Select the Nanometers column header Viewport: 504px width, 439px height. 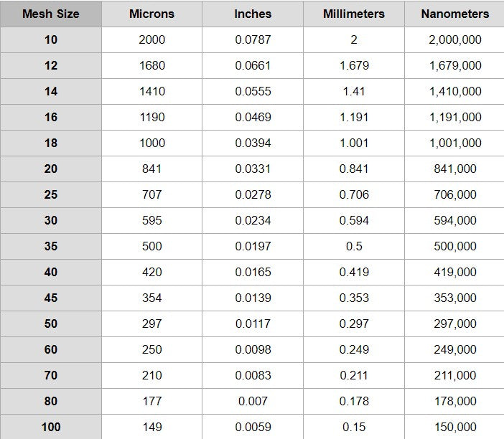click(x=454, y=14)
